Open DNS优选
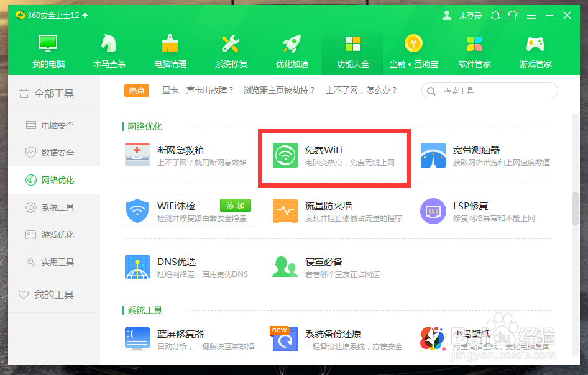The width and height of the screenshot is (588, 375). [177, 261]
